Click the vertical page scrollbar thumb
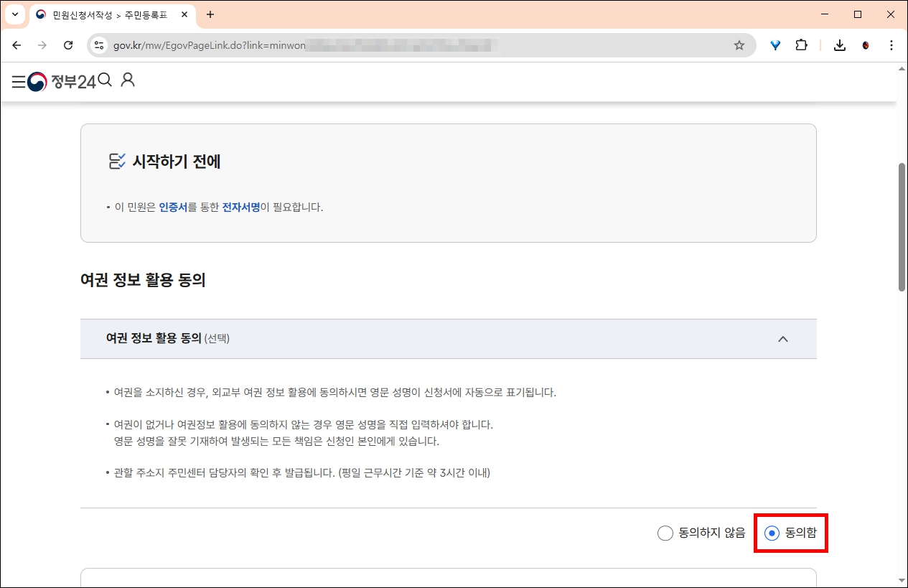908x588 pixels. tap(902, 227)
